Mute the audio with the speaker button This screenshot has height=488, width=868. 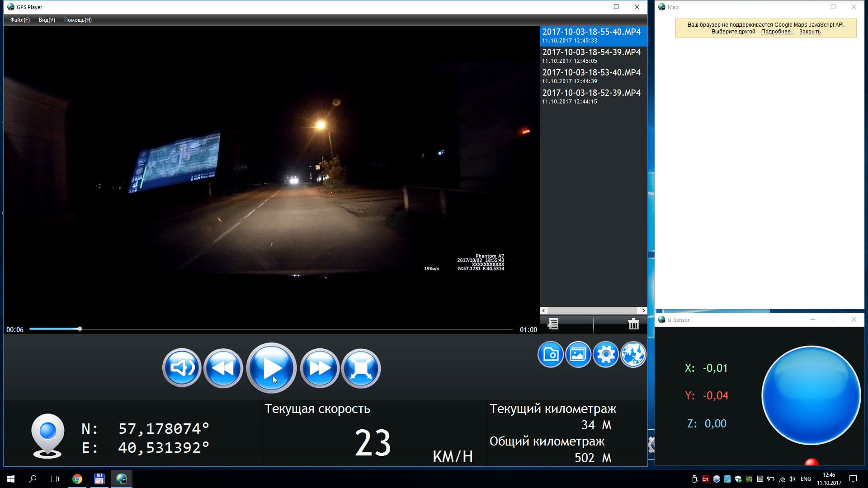click(x=182, y=368)
